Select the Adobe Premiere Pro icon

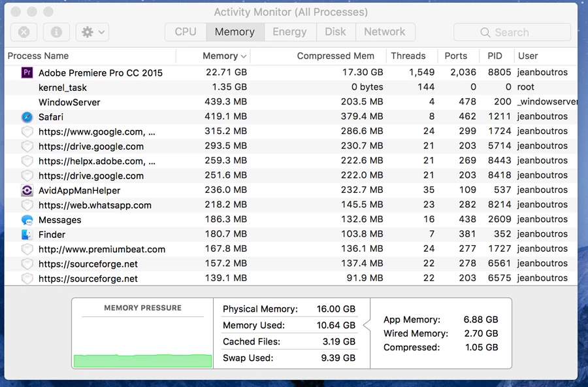[27, 73]
